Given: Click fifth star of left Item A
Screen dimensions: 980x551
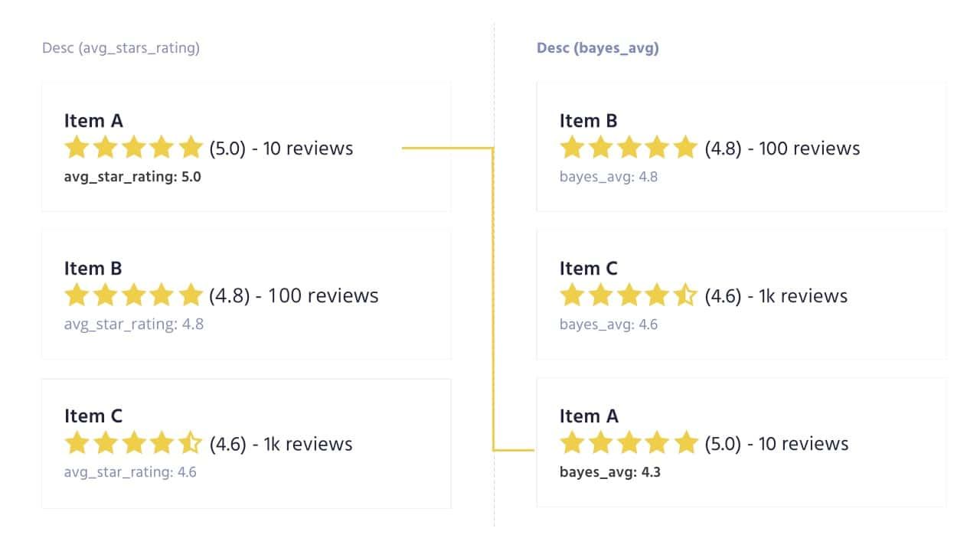Looking at the screenshot, I should coord(190,147).
